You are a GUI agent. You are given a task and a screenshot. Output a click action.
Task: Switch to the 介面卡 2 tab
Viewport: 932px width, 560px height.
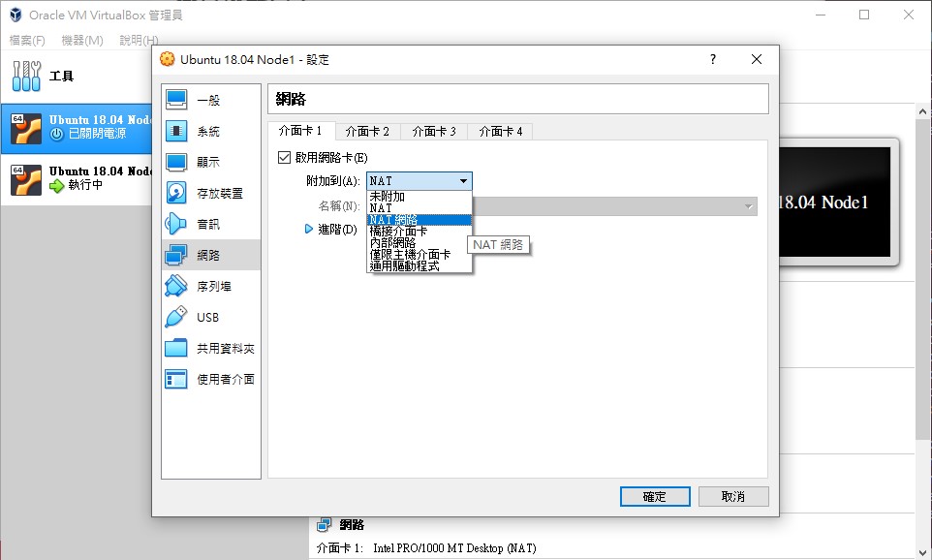point(368,132)
